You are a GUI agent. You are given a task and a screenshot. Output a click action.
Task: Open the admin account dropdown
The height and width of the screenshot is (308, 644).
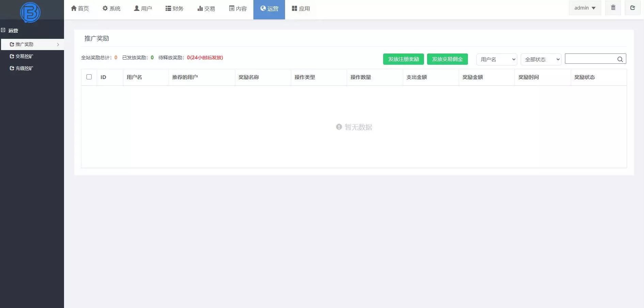pyautogui.click(x=584, y=8)
